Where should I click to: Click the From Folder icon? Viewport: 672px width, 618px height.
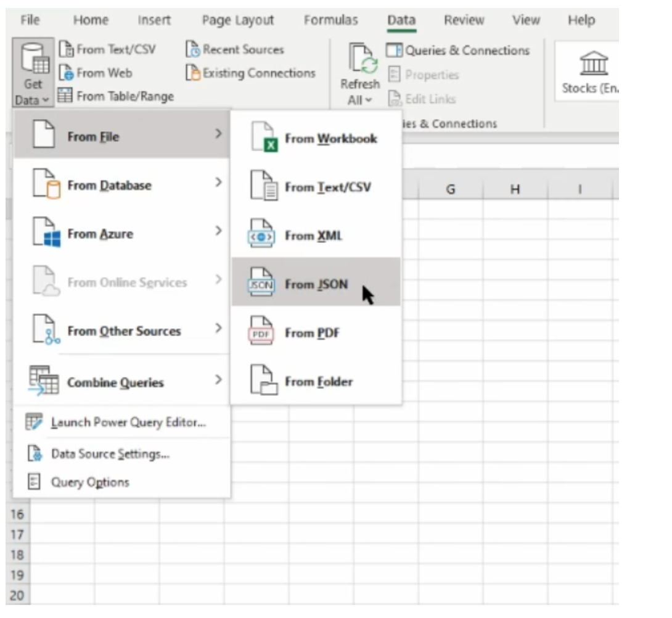click(264, 380)
